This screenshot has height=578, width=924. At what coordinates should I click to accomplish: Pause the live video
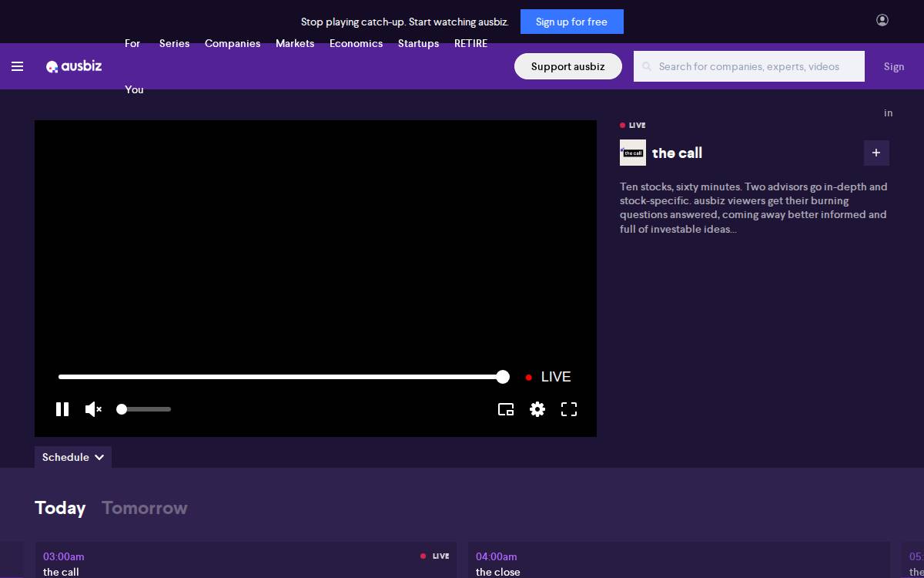coord(62,409)
